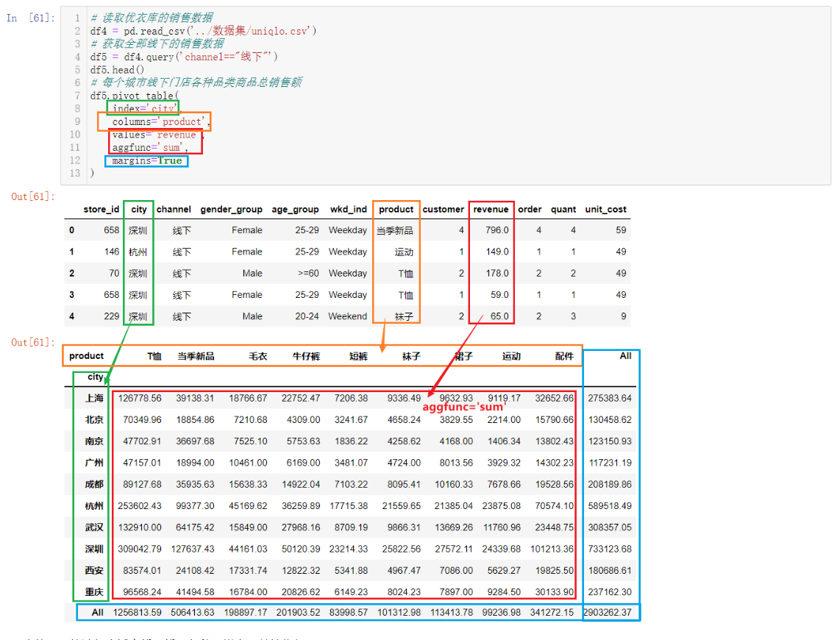Click the store_id column header
The image size is (840, 640).
click(102, 210)
